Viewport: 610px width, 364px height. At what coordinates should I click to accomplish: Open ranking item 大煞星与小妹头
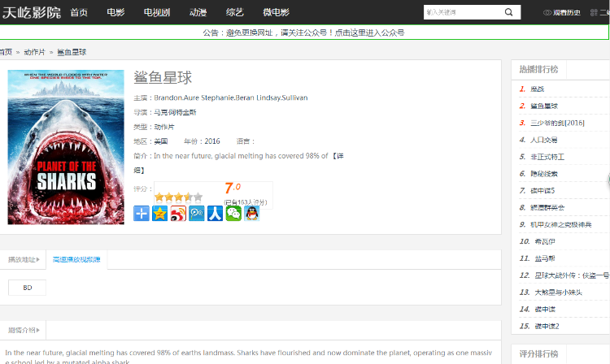tap(558, 292)
